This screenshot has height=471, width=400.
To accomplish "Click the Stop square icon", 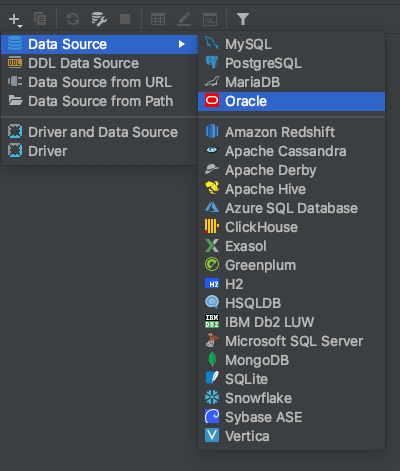I will [x=125, y=19].
